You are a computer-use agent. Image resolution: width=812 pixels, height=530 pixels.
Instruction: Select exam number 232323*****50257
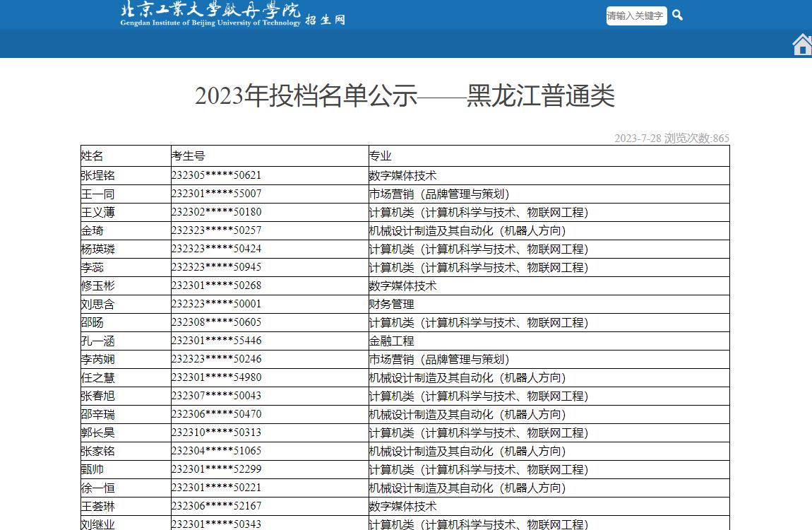(x=217, y=230)
